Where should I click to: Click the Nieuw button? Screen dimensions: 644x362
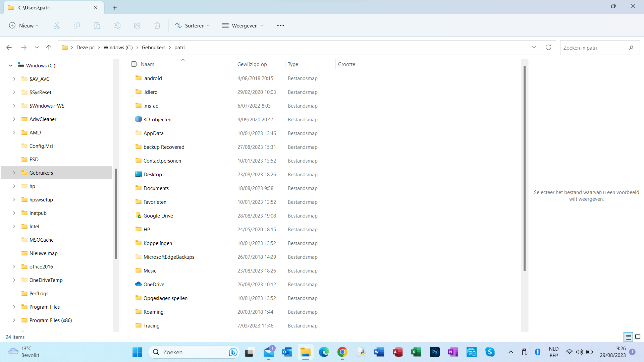pos(24,25)
